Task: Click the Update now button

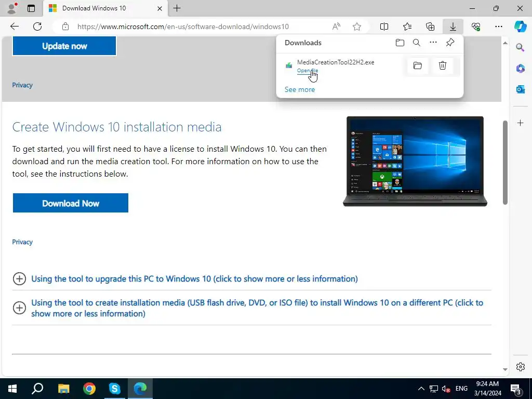Action: pos(64,46)
